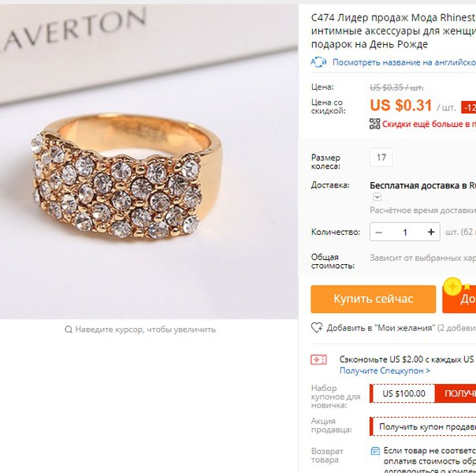Click the gold coin star badge icon

pos(452,286)
